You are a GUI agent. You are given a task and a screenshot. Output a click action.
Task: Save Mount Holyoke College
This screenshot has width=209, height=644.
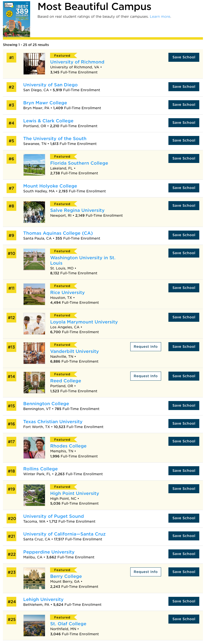[184, 188]
